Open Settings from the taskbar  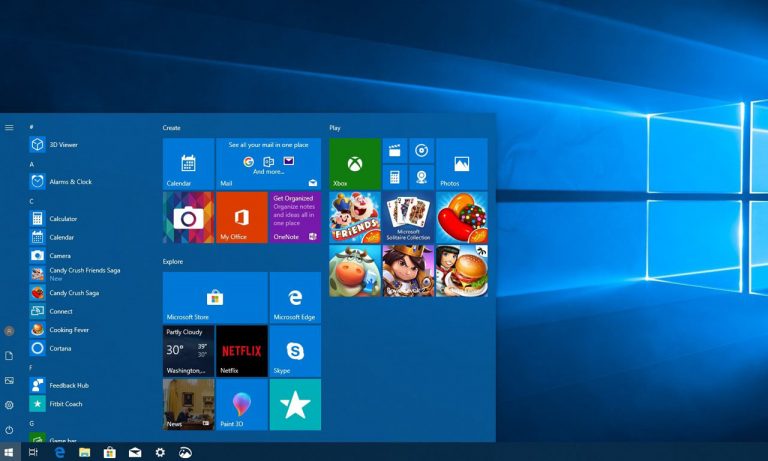160,452
